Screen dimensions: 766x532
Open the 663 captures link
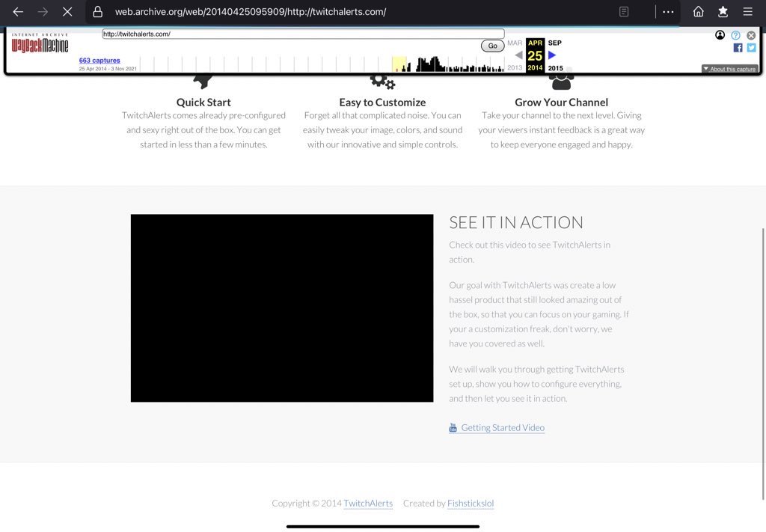coord(99,60)
